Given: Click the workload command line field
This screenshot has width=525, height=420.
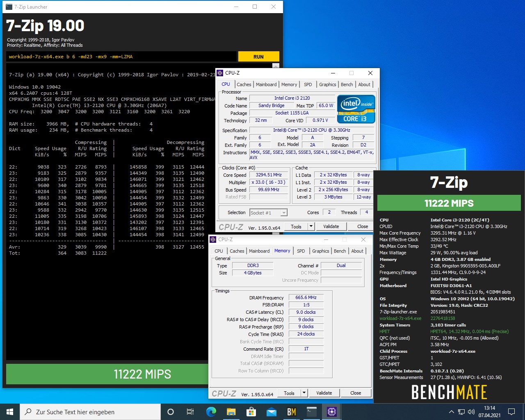Looking at the screenshot, I should (121, 57).
